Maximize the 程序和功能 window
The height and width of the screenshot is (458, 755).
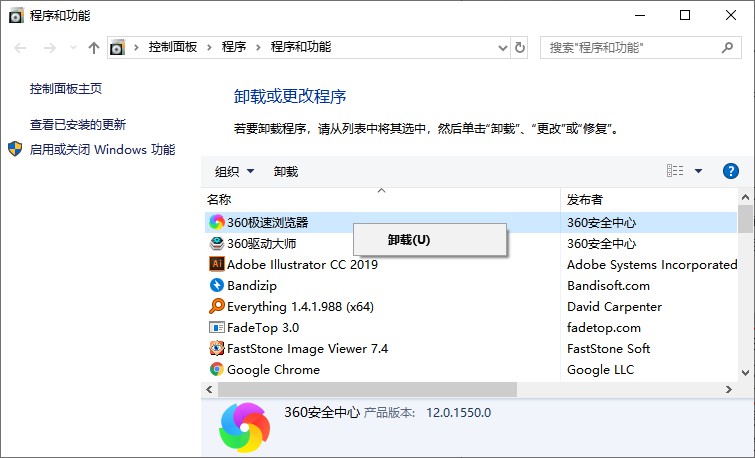click(685, 15)
